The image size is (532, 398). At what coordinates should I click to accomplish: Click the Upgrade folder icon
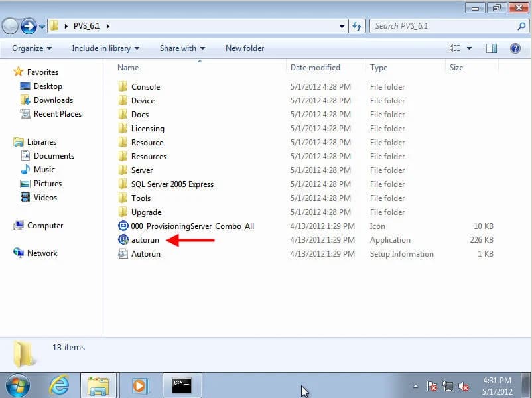point(123,212)
